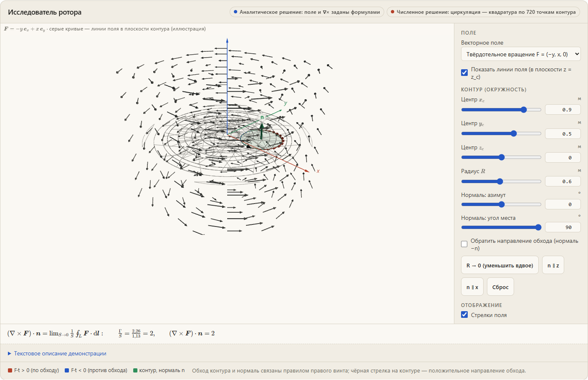The height and width of the screenshot is (380, 588).
Task: Click the Γ/S = 2,26/1,13 formula
Action: 137,333
